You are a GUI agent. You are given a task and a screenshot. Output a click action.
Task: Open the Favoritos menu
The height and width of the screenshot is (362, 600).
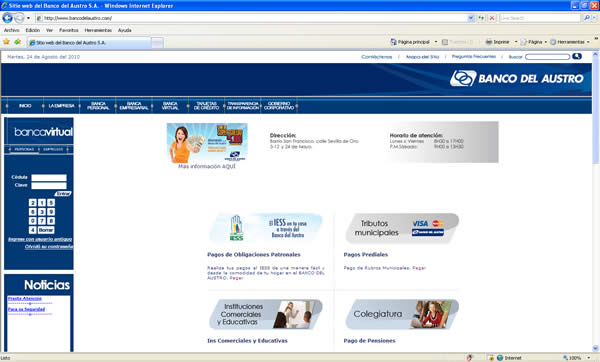coord(68,30)
